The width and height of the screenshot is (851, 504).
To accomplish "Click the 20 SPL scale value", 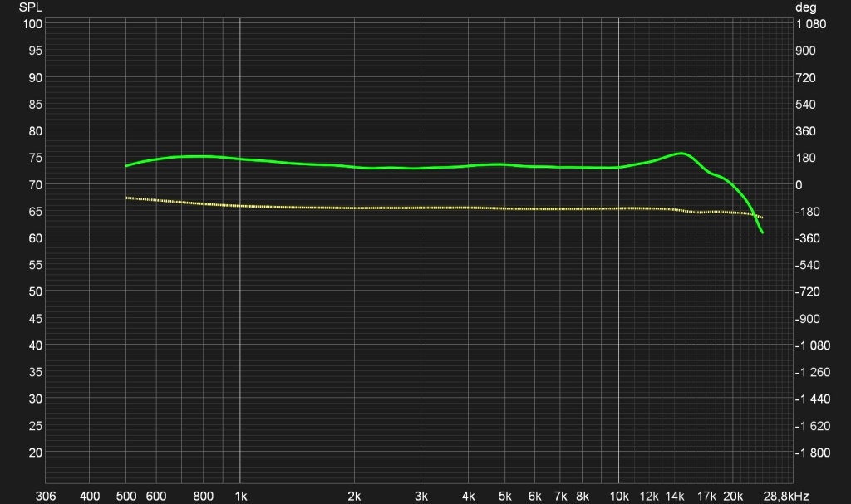I will point(35,453).
